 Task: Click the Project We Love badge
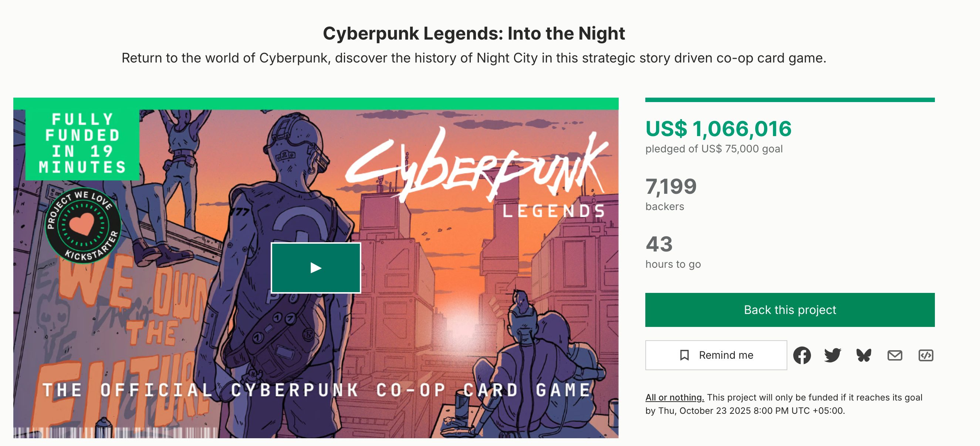pos(83,225)
